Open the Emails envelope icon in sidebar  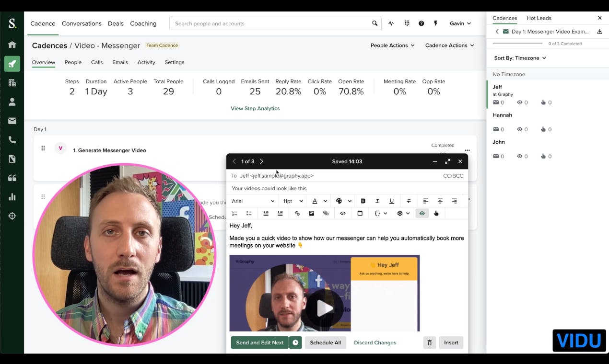(12, 121)
